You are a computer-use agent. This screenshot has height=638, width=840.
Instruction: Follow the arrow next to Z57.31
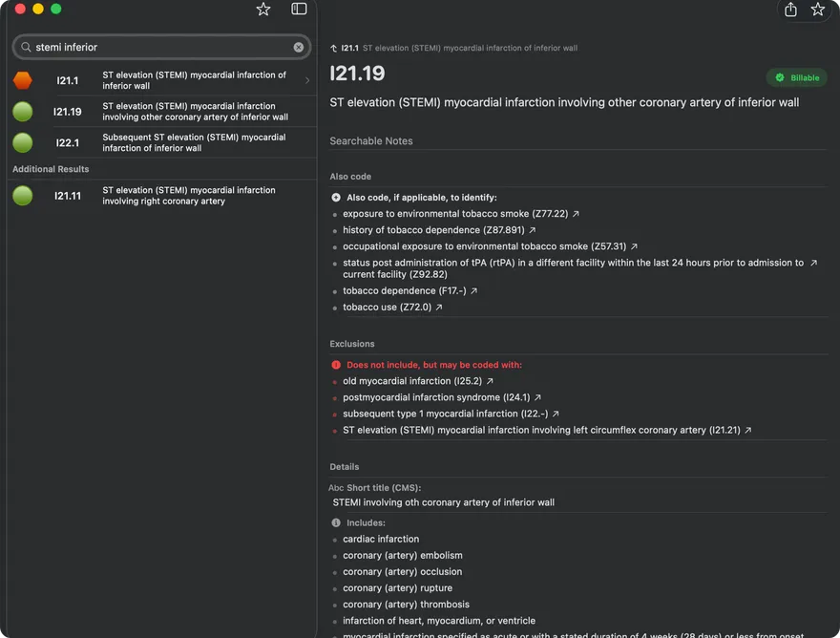click(634, 246)
